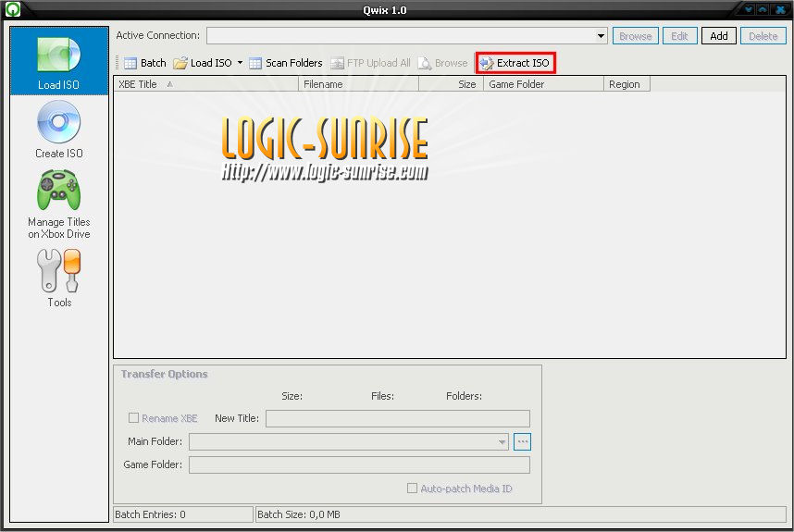
Task: Toggle the Rename XBE checkbox
Action: (x=133, y=418)
